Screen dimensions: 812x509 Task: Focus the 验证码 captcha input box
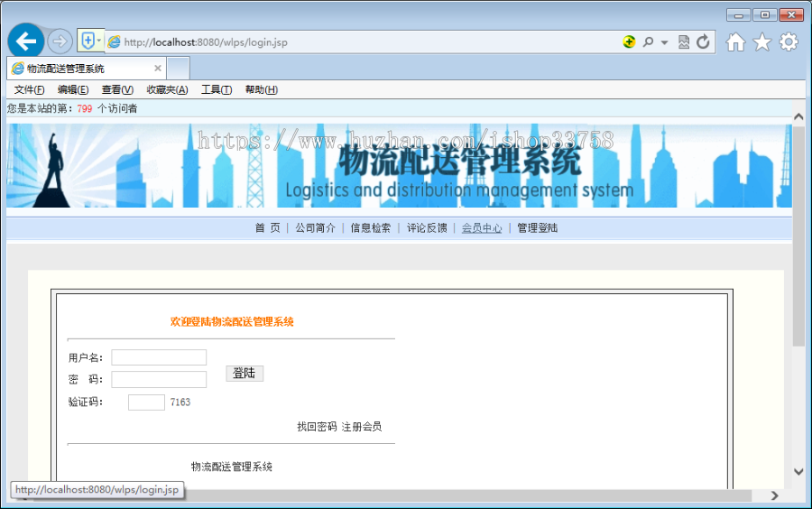[x=146, y=403]
